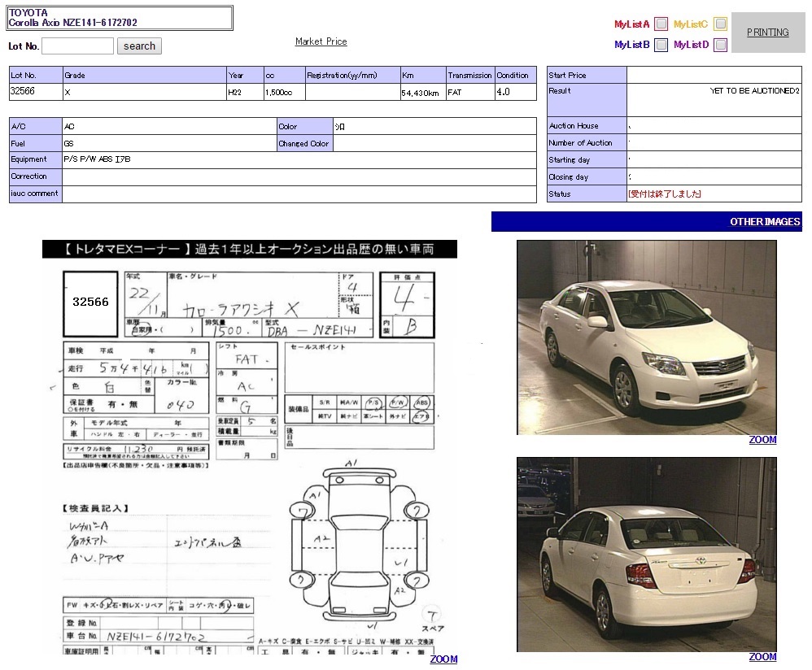Click the red Japanese status text

(x=665, y=194)
